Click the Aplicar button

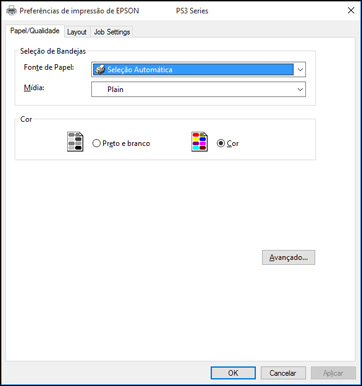[333, 373]
